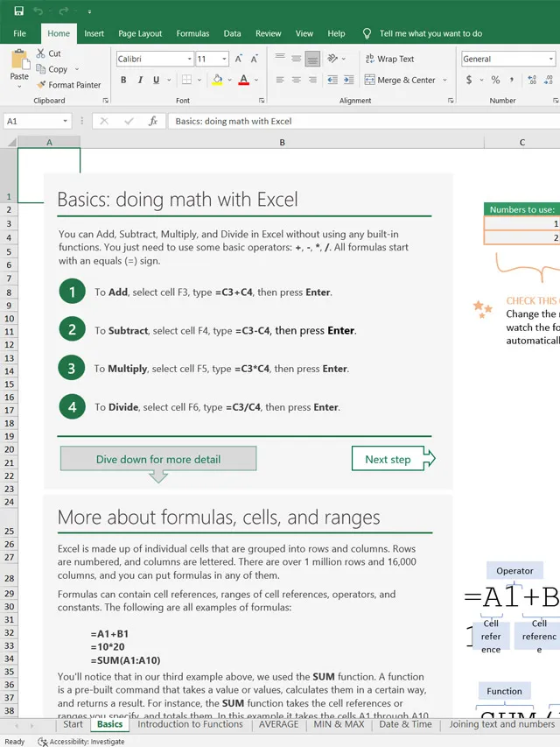Click the Font Color red A swatch
The image size is (560, 747).
coord(242,80)
